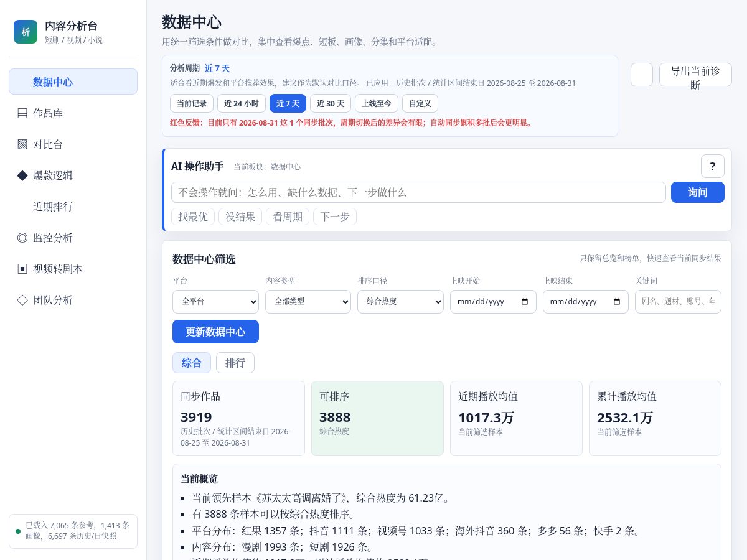This screenshot has width=747, height=560.
Task: Open 对比台 menu item
Action: pyautogui.click(x=73, y=144)
